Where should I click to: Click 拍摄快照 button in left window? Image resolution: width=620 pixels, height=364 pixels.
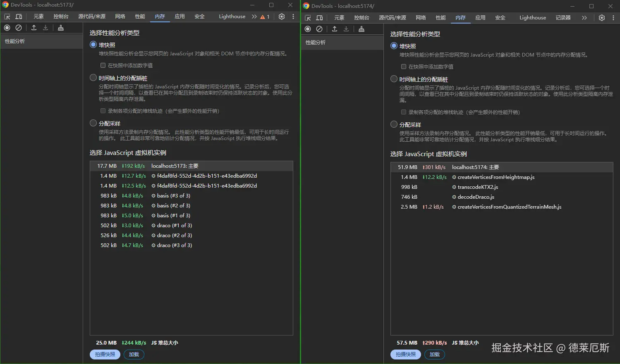point(105,354)
